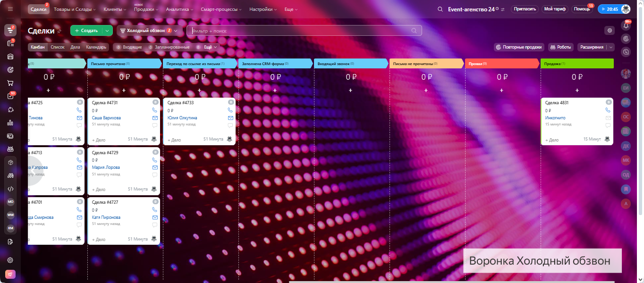The width and height of the screenshot is (644, 283).
Task: Open the store icon in left sidebar
Action: [x=10, y=57]
